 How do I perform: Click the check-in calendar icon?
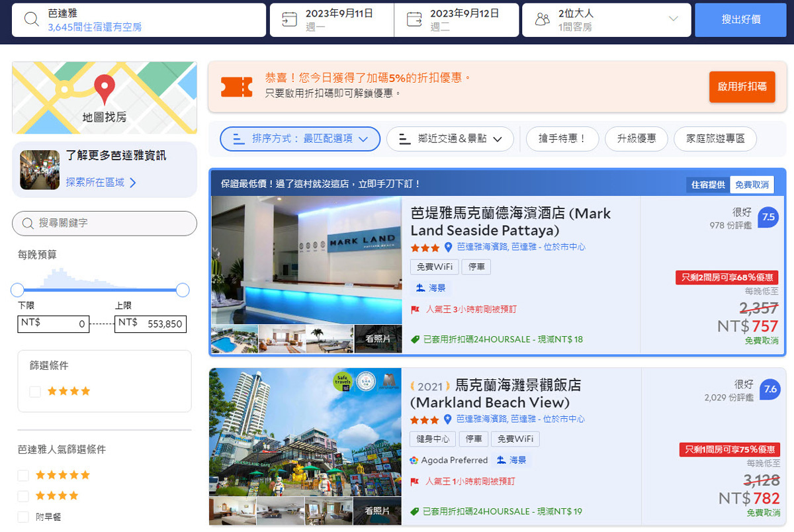tap(289, 19)
